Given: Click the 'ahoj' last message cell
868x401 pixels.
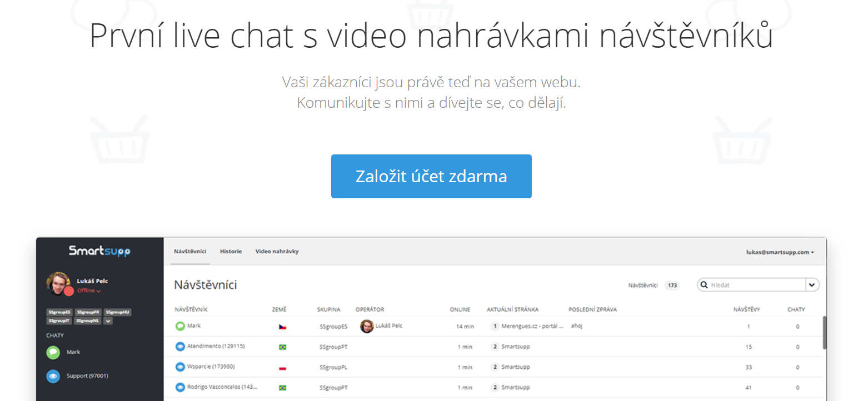Looking at the screenshot, I should [576, 326].
